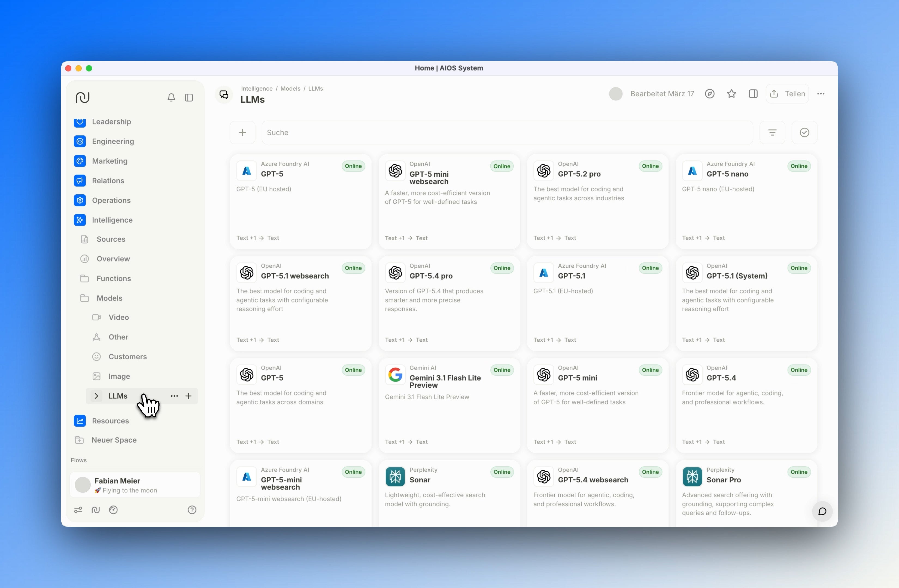
Task: Open the Sonar Pro card
Action: coord(746,493)
